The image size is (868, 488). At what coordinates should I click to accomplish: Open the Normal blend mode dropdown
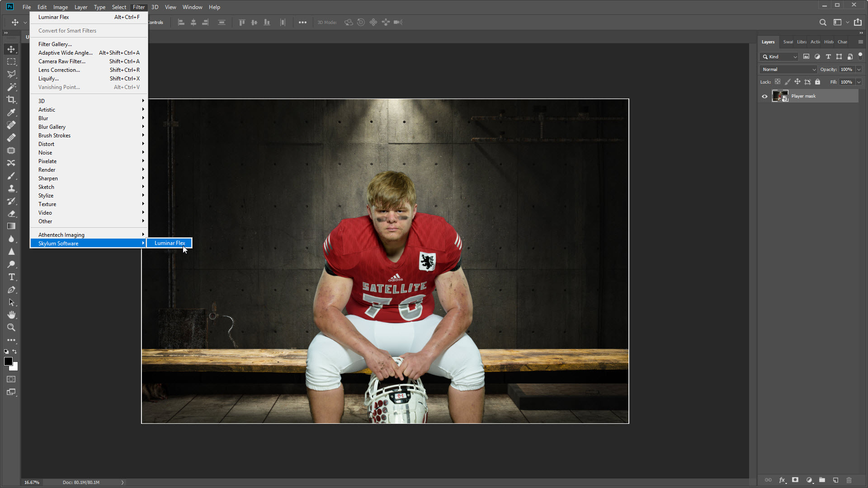point(788,70)
